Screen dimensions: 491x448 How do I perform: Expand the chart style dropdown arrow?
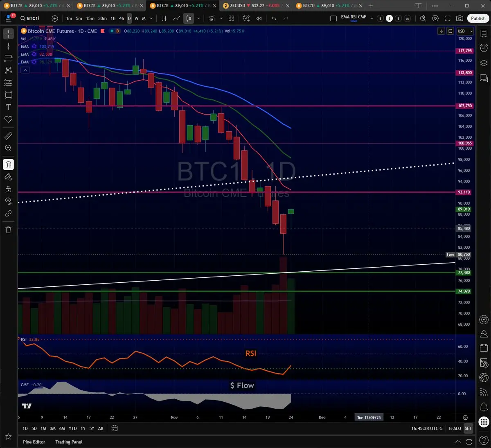pos(198,18)
